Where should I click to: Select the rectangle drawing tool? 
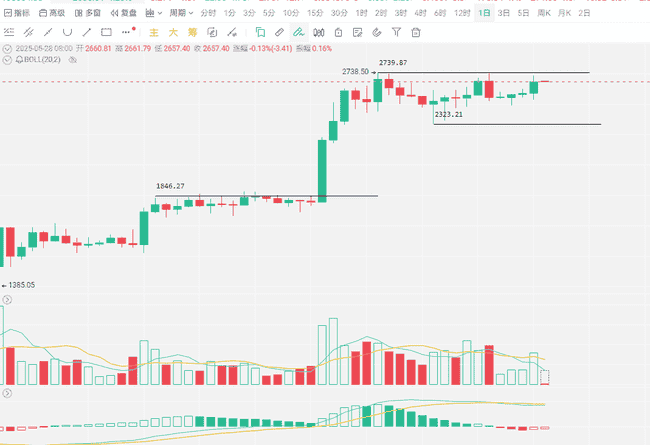tap(107, 32)
